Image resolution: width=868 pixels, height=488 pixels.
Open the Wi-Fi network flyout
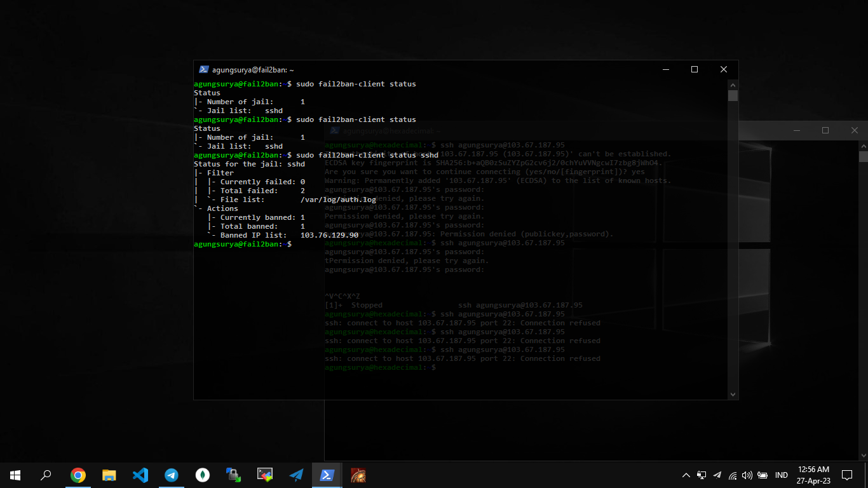[733, 475]
